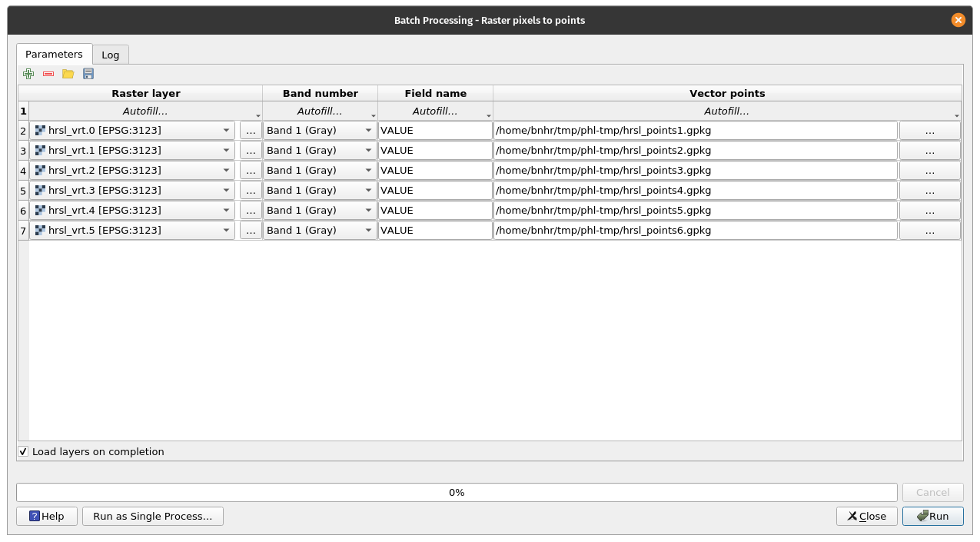Image resolution: width=980 pixels, height=542 pixels.
Task: Close the batch processing window
Action: coord(958,20)
